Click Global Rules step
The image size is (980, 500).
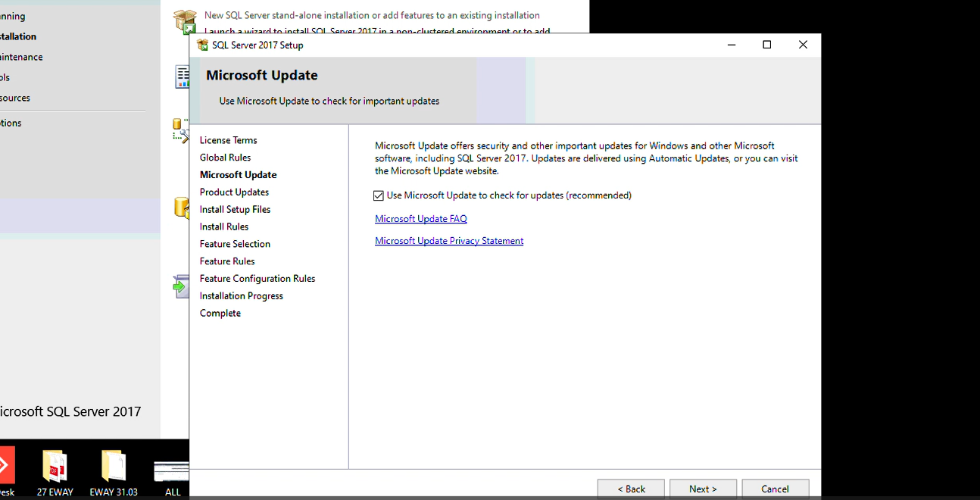[225, 158]
